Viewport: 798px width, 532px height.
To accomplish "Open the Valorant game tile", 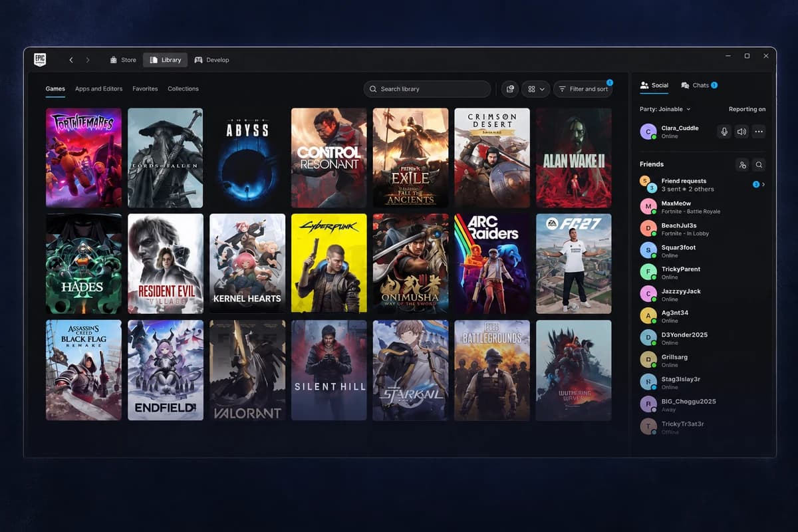I will pyautogui.click(x=247, y=370).
